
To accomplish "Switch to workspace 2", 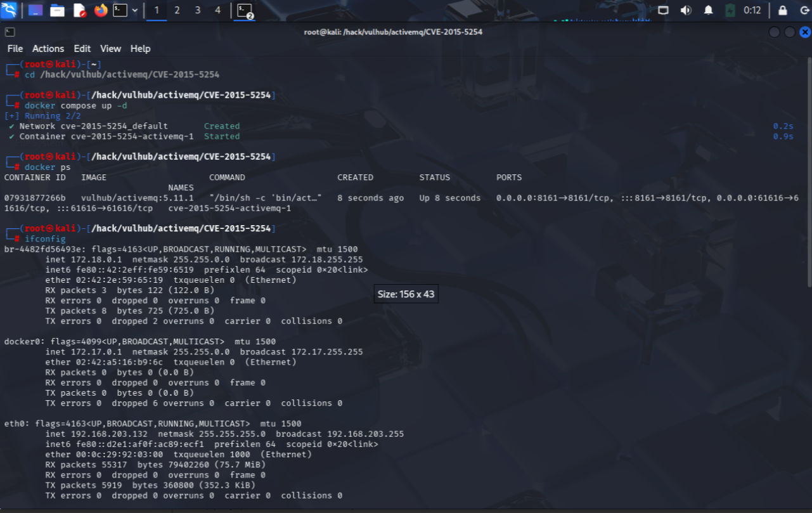I will (177, 10).
